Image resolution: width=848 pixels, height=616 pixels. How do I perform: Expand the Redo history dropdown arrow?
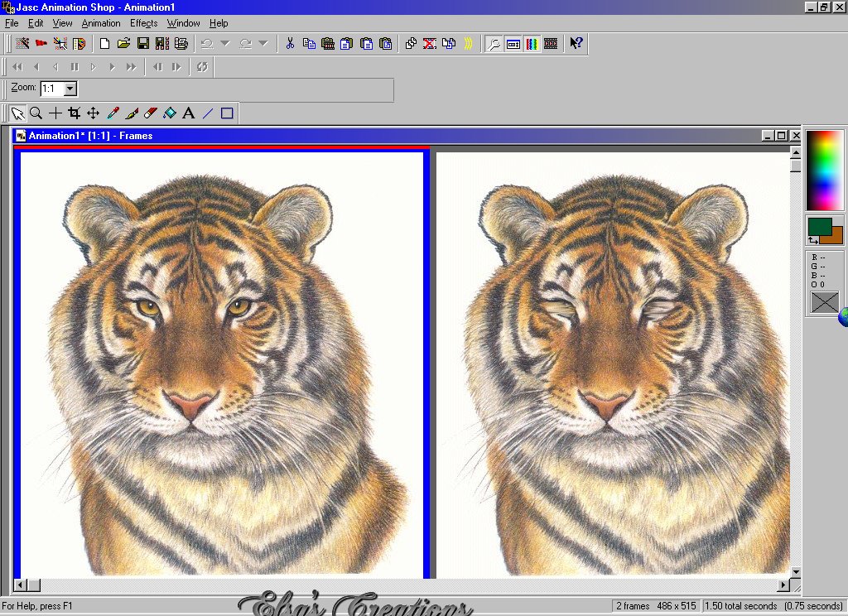pos(263,44)
